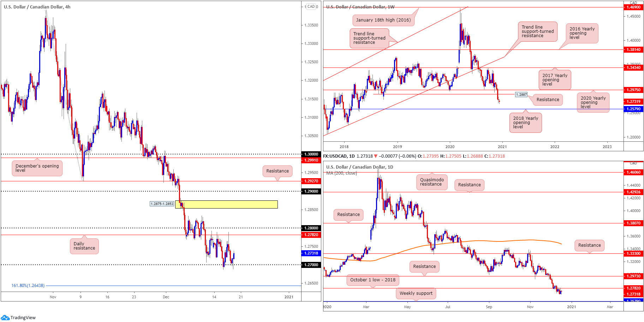This screenshot has height=322, width=644.
Task: Select the 1.30000 price label on 4h axis
Action: [311, 154]
